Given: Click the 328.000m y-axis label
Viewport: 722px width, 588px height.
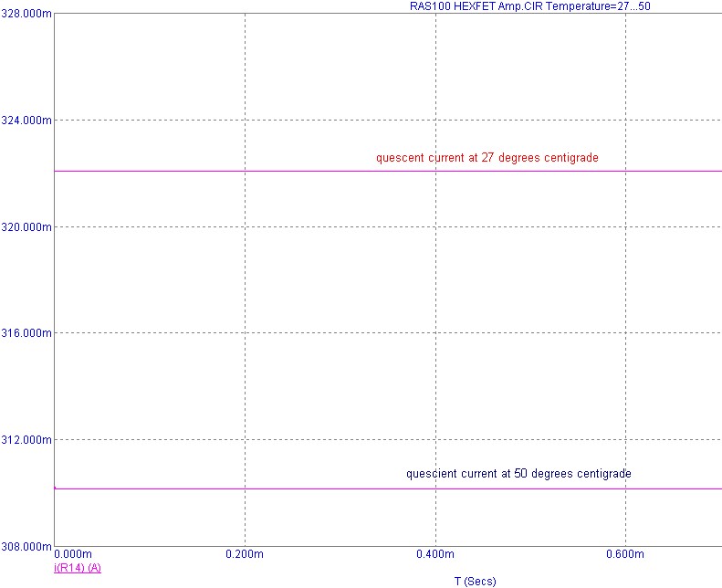Looking at the screenshot, I should (x=26, y=14).
